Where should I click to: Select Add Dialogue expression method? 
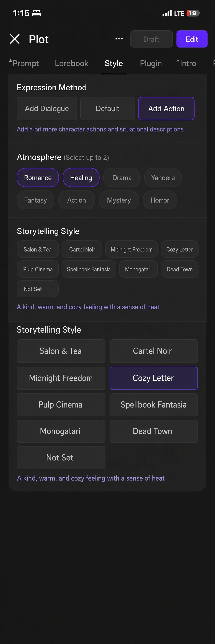pyautogui.click(x=47, y=109)
